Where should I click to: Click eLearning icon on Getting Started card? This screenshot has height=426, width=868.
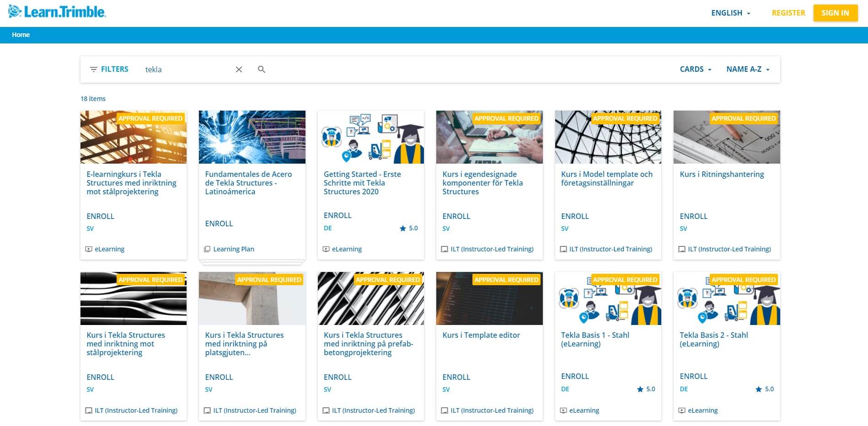click(326, 249)
